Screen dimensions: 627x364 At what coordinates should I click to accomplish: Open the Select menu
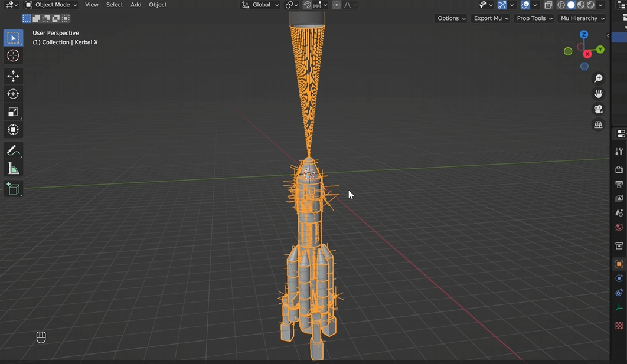115,5
